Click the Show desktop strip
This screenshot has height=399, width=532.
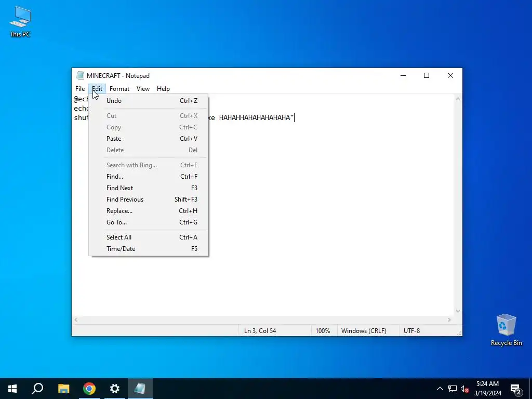[x=530, y=389]
